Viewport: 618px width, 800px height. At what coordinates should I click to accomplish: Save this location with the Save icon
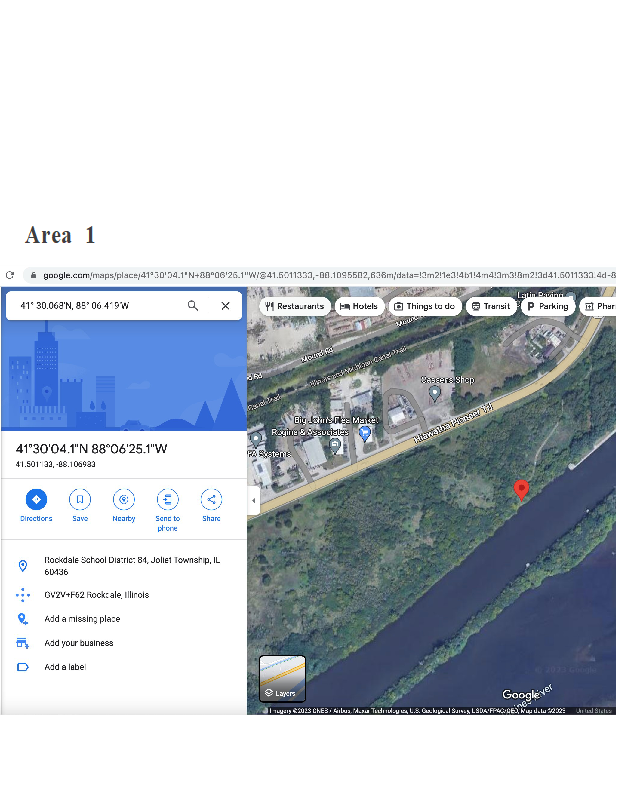point(80,499)
